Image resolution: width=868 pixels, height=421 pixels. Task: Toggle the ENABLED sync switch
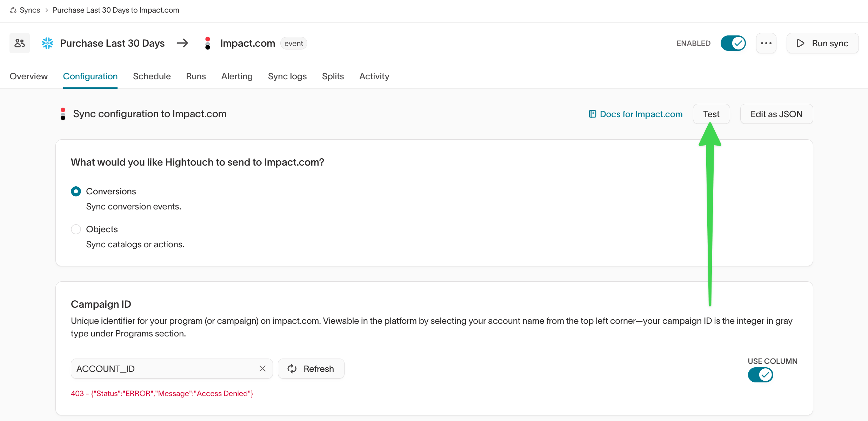(733, 43)
